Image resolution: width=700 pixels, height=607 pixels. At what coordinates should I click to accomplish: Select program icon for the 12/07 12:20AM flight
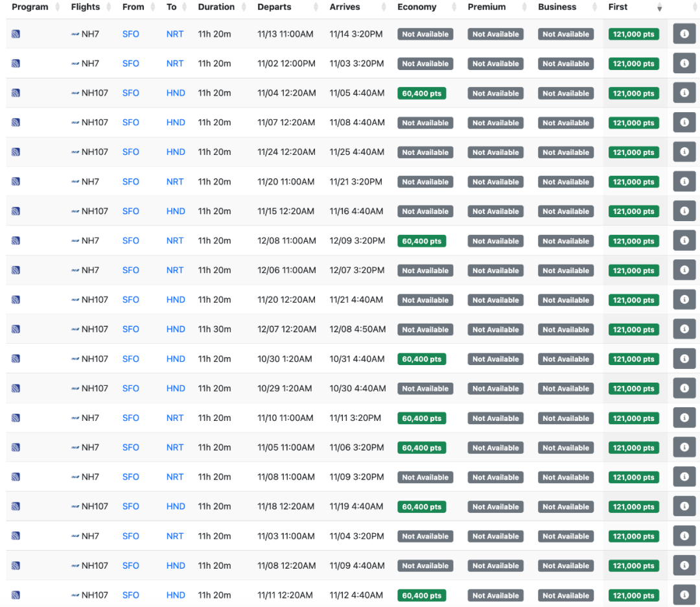click(x=16, y=329)
